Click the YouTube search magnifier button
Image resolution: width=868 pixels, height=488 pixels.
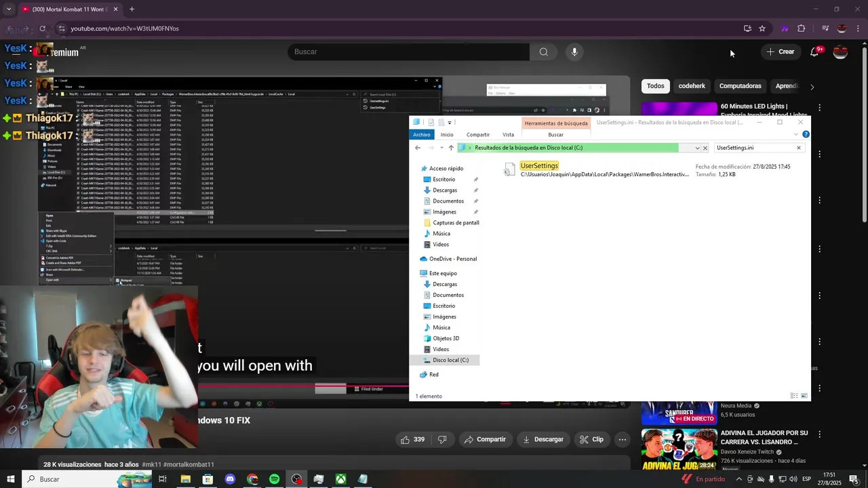click(544, 52)
